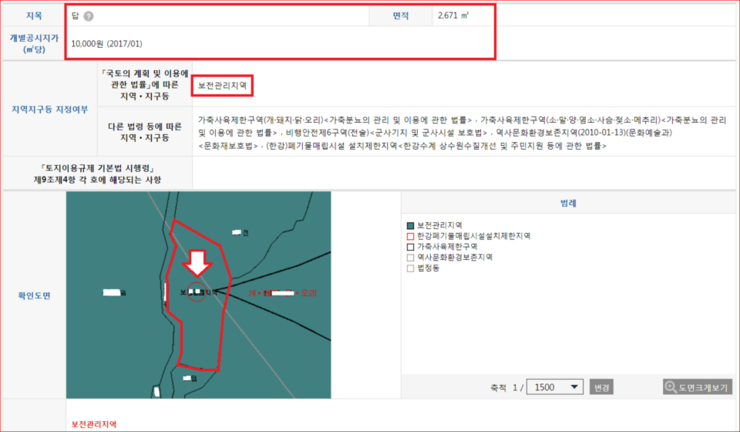Click the 지역지구등 지정여부 label
Screen dimensions: 740x432
[x=50, y=110]
